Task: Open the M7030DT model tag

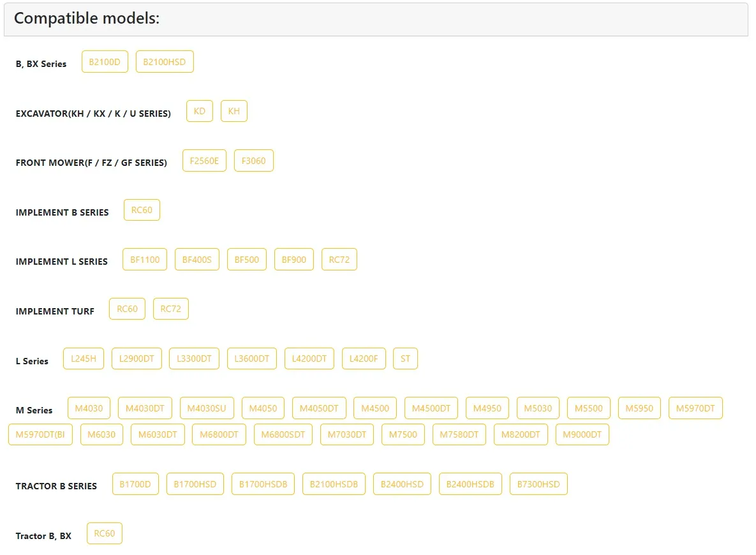Action: point(347,434)
